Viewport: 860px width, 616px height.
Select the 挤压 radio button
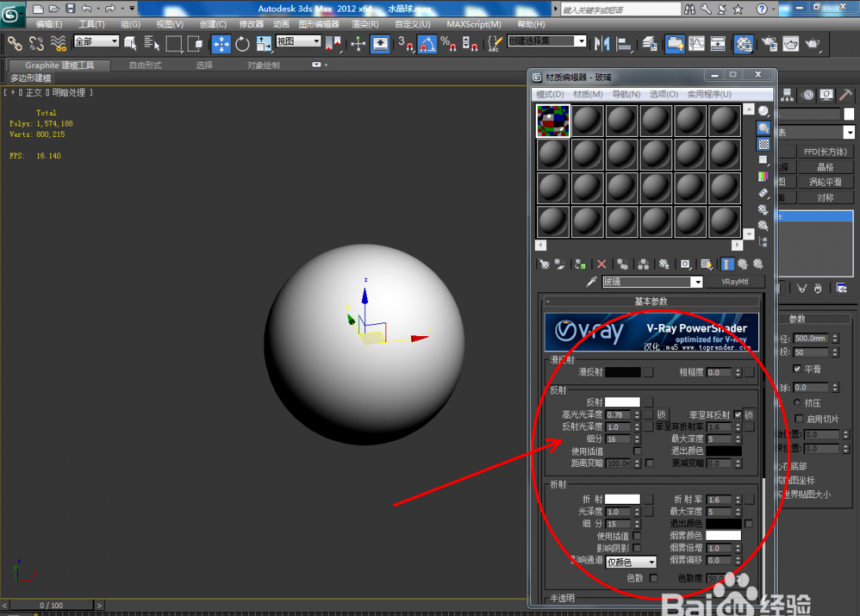click(797, 403)
